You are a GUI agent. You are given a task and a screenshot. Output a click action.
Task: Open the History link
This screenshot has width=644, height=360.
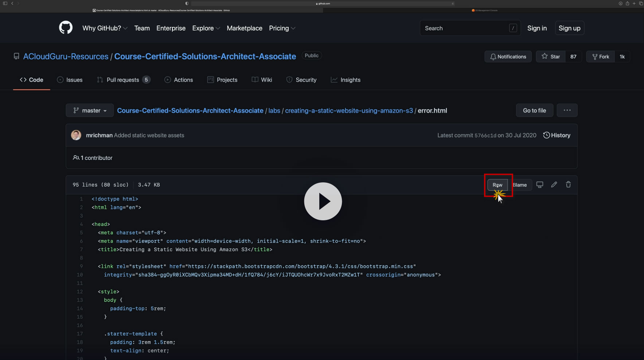click(x=557, y=135)
